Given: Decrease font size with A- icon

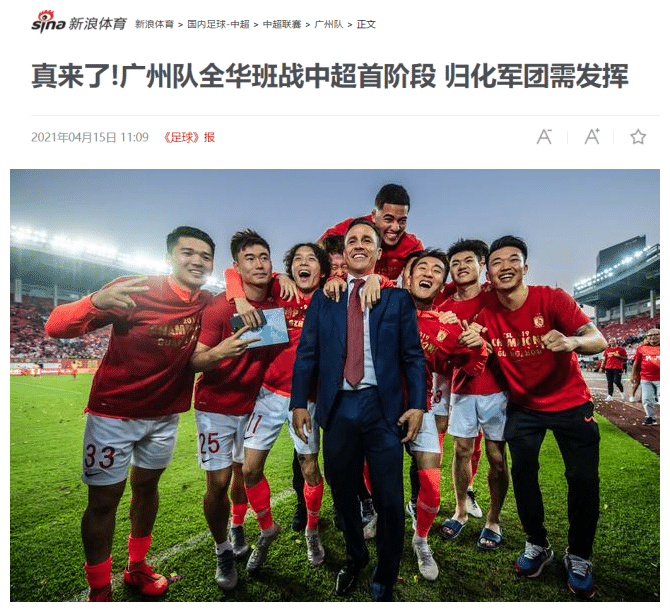Looking at the screenshot, I should pos(544,137).
